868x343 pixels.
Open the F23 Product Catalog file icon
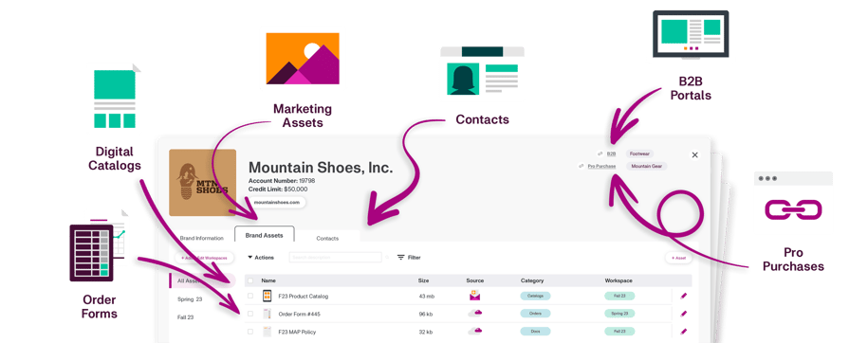point(267,296)
